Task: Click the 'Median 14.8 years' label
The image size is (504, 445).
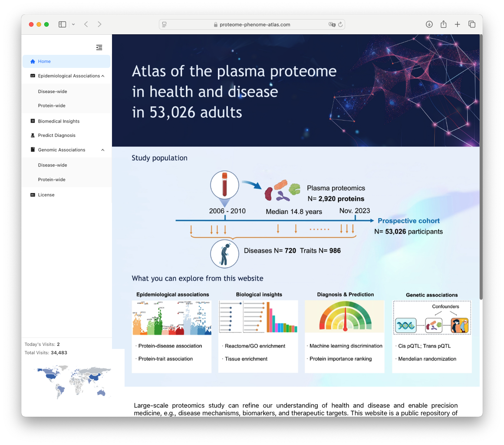Action: point(294,211)
